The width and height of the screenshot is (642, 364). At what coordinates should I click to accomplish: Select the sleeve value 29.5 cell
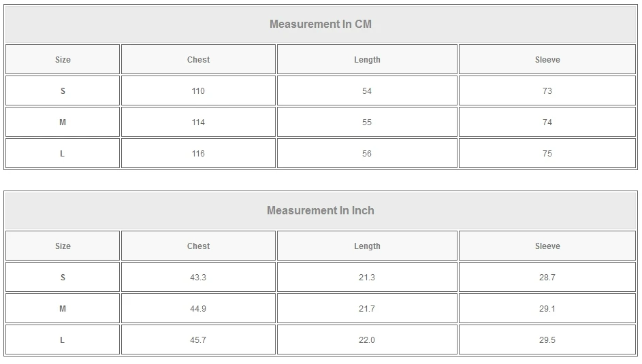pyautogui.click(x=547, y=340)
